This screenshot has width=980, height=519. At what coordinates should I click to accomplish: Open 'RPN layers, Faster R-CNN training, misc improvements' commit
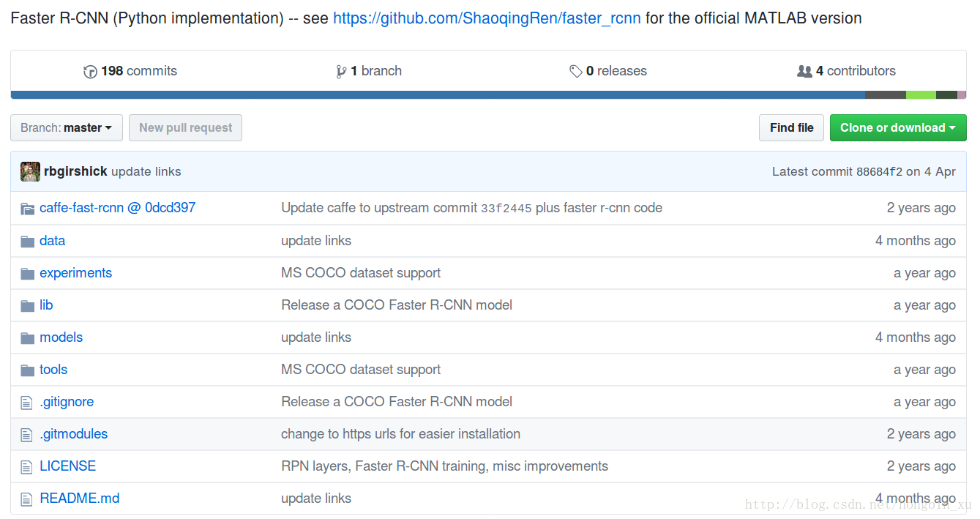[444, 466]
